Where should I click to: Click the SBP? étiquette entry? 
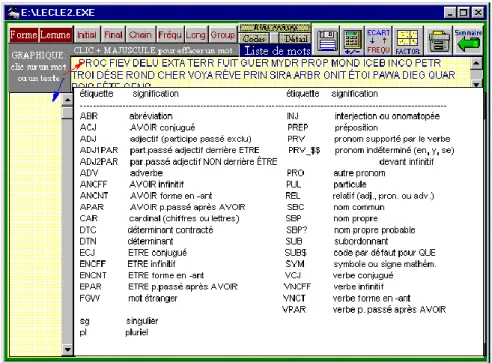click(297, 230)
